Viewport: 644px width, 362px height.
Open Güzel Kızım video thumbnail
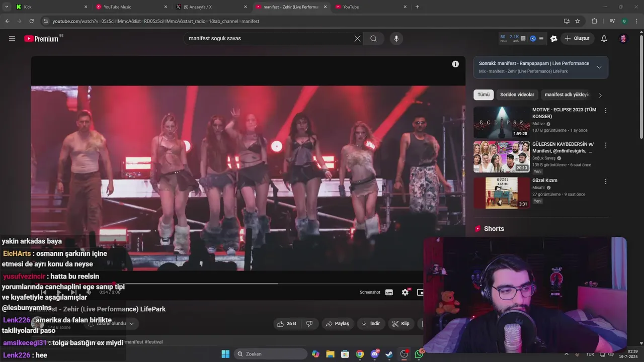pyautogui.click(x=501, y=193)
